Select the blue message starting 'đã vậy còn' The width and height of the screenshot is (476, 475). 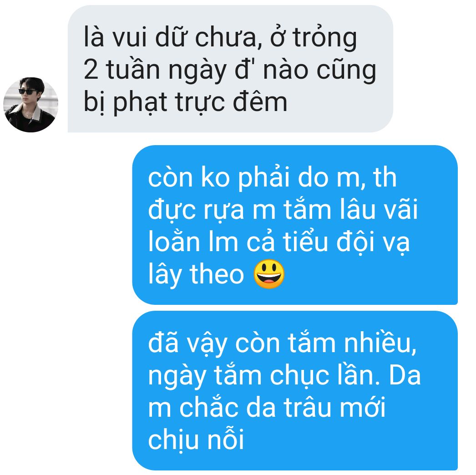295,391
